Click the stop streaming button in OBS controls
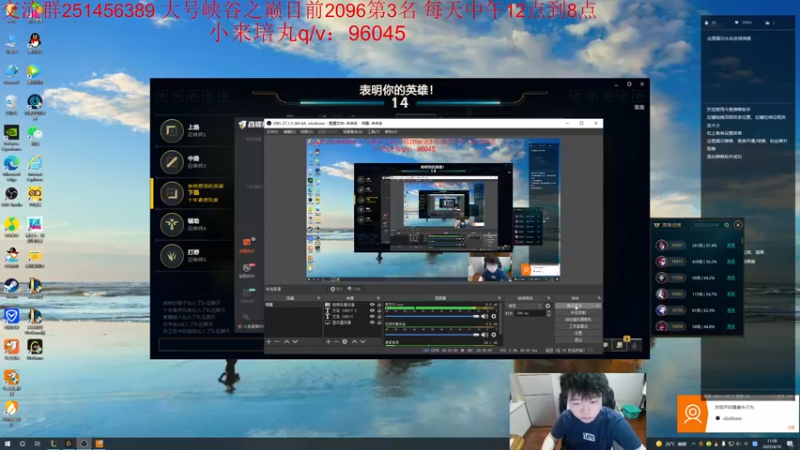This screenshot has width=800, height=450. (574, 306)
